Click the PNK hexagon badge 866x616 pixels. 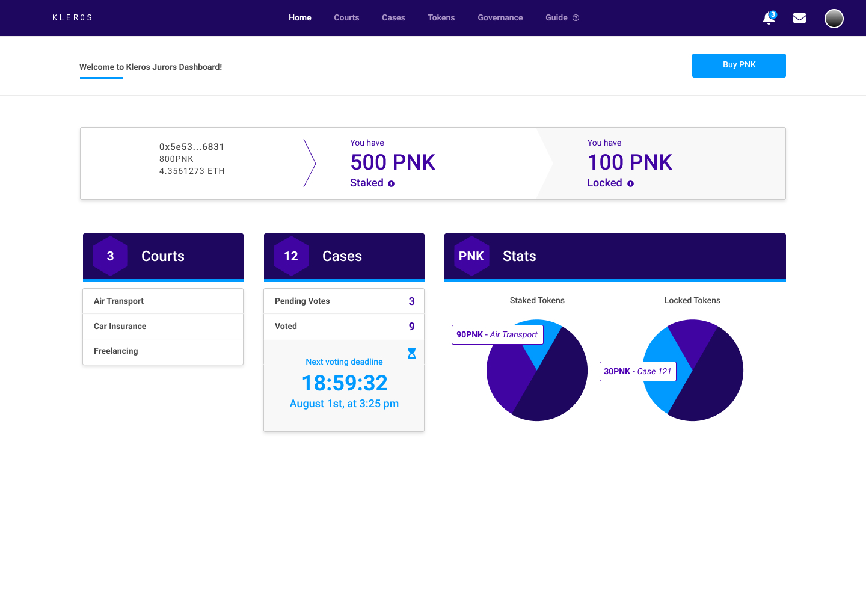471,256
